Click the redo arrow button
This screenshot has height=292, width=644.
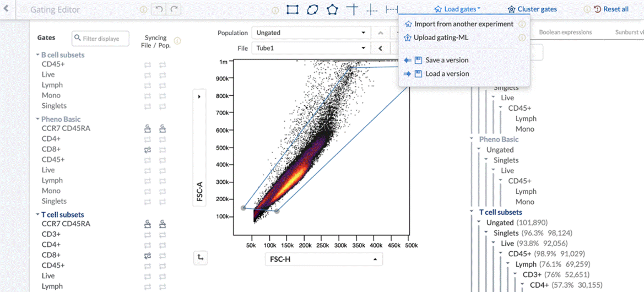[174, 9]
